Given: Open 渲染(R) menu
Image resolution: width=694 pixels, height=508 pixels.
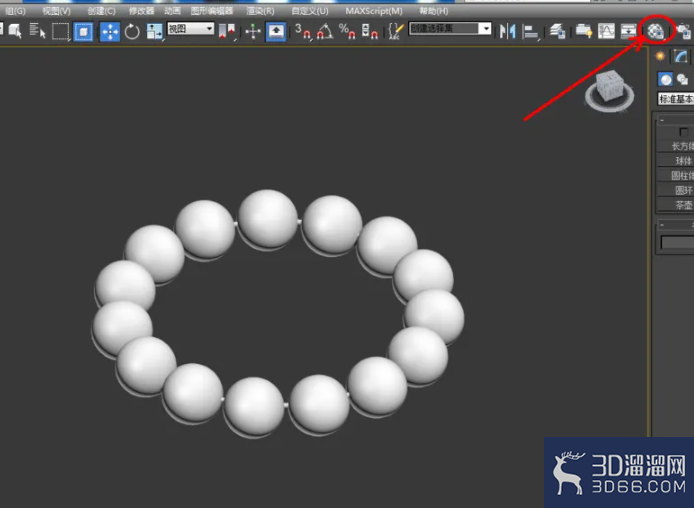Looking at the screenshot, I should pyautogui.click(x=260, y=11).
